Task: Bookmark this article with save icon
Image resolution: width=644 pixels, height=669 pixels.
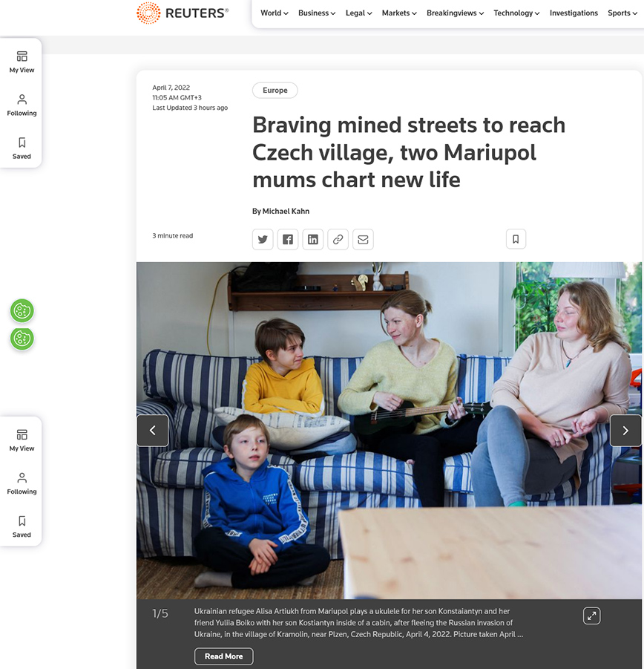Action: (x=516, y=239)
